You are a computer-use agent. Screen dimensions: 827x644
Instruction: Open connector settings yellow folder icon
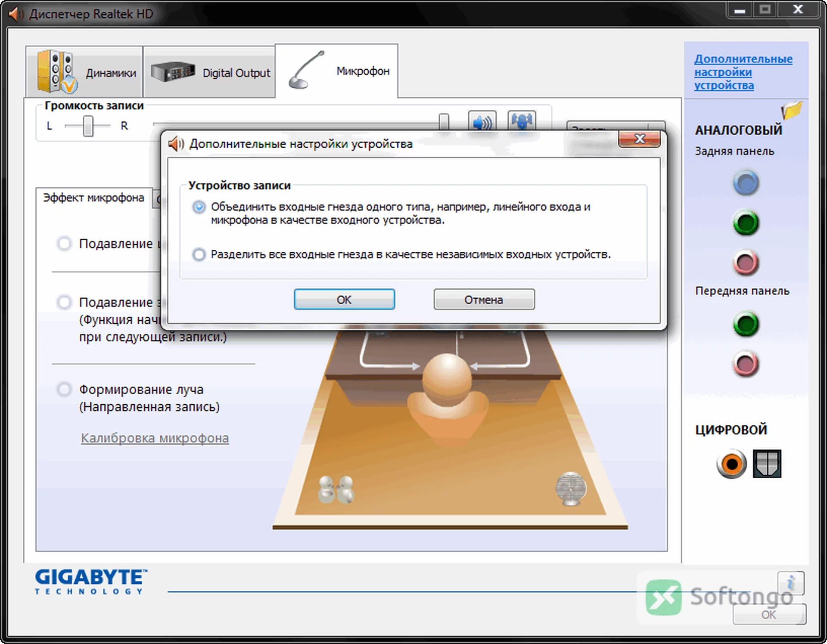(x=792, y=111)
